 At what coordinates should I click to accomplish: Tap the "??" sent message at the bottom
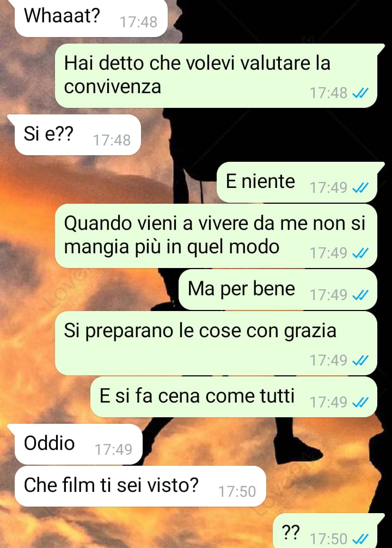click(325, 531)
